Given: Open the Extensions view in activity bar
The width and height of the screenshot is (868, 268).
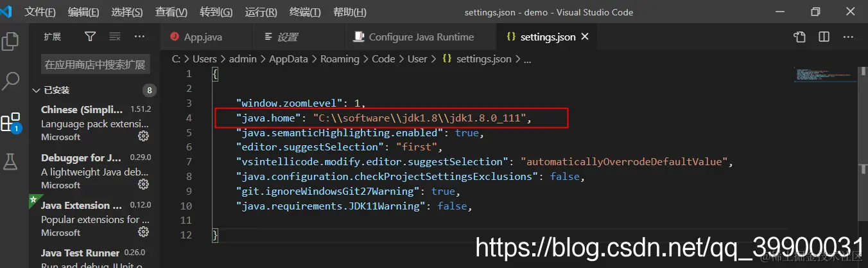Looking at the screenshot, I should pyautogui.click(x=11, y=122).
